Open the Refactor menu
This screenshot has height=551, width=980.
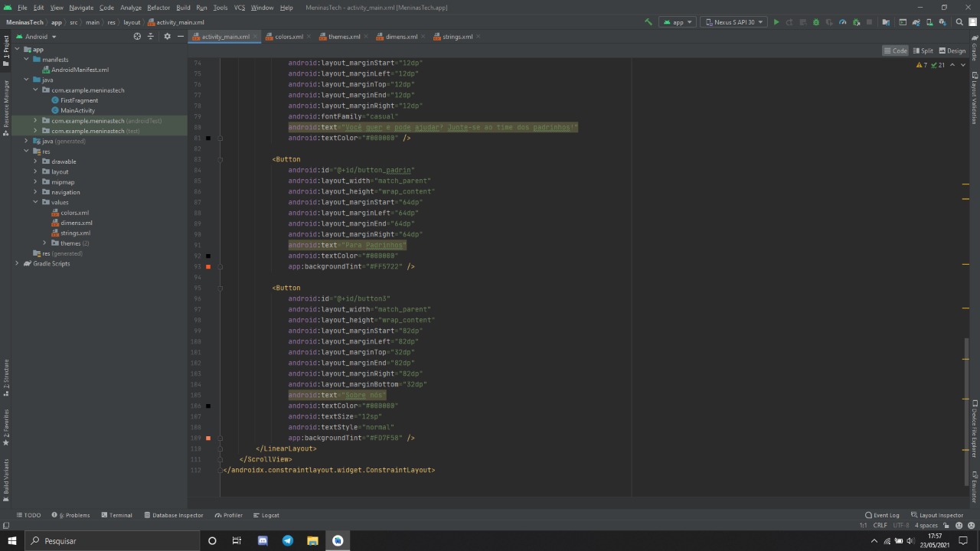click(x=158, y=8)
